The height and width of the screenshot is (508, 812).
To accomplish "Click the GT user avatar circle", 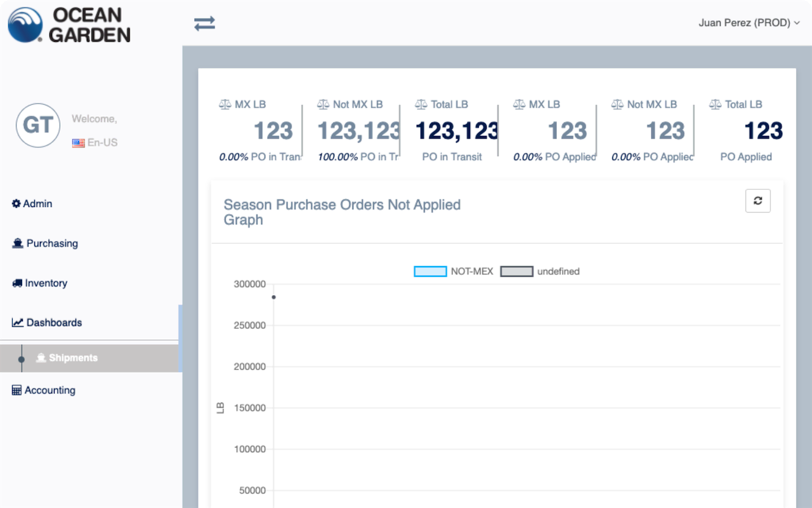I will click(38, 126).
